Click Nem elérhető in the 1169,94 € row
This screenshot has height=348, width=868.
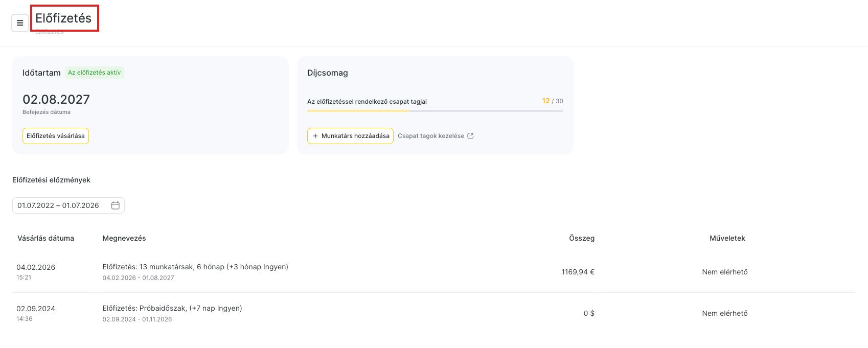(x=725, y=272)
